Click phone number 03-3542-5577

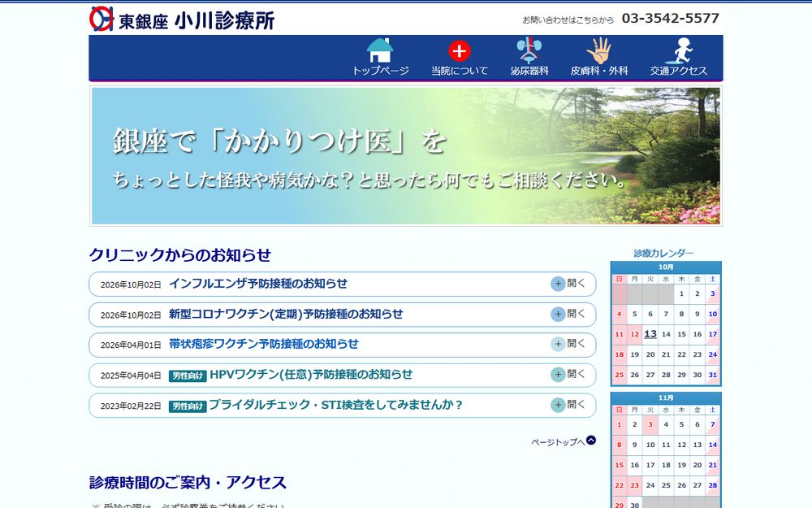pyautogui.click(x=670, y=18)
